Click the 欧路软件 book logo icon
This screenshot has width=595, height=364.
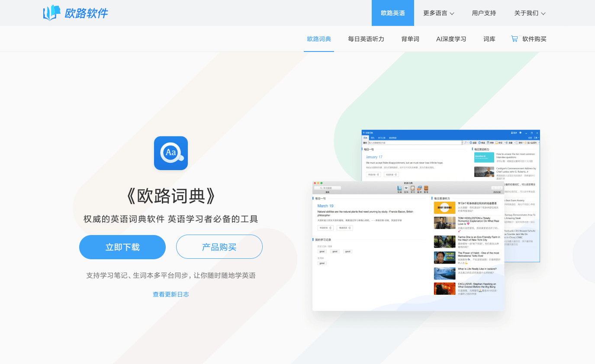[51, 13]
